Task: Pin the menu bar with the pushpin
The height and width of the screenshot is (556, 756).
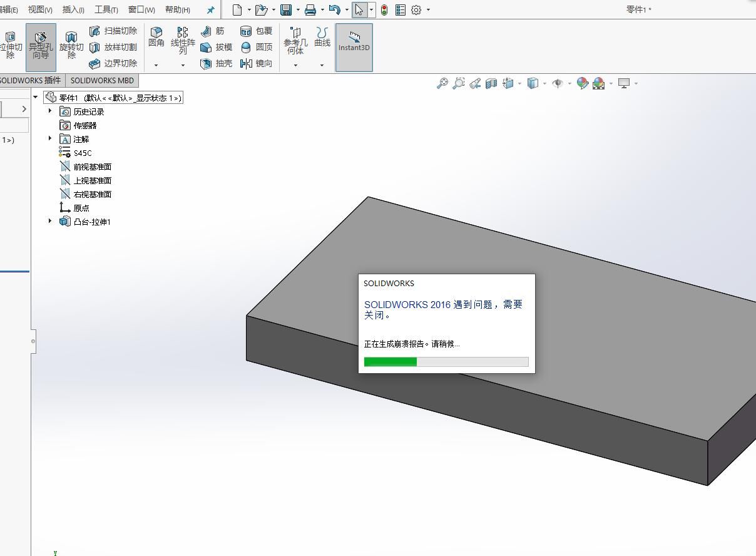Action: 210,9
